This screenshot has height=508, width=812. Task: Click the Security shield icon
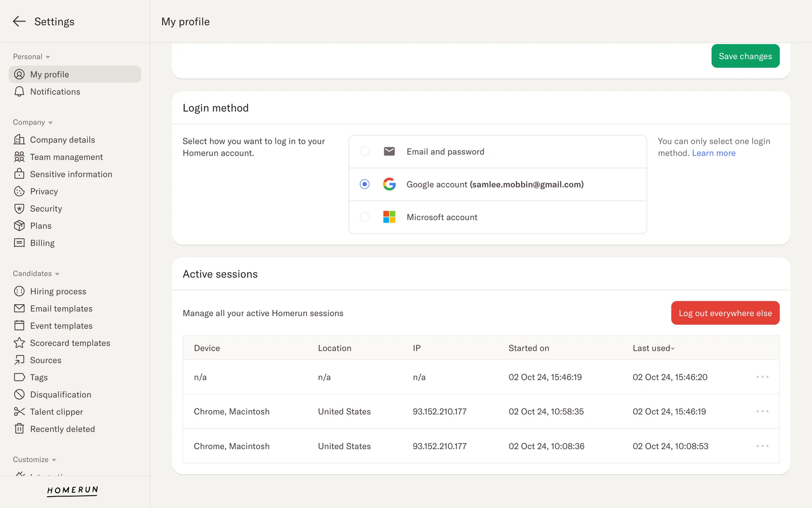tap(19, 209)
